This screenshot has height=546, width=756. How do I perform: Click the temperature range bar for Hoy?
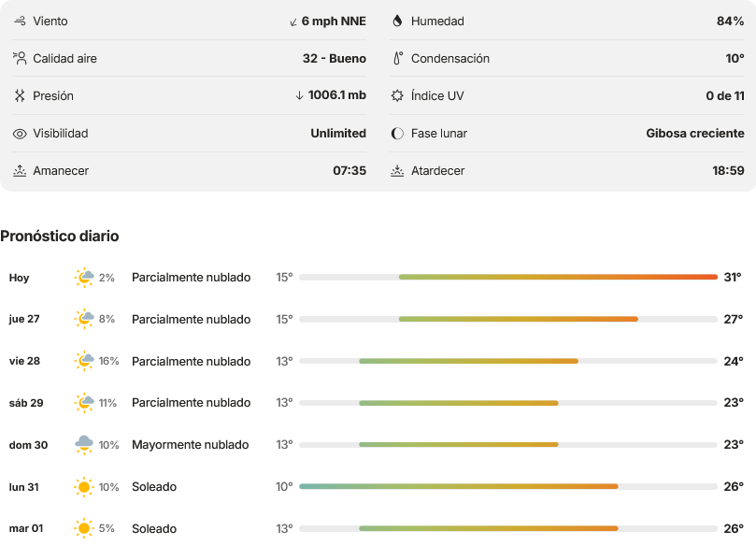(x=508, y=277)
